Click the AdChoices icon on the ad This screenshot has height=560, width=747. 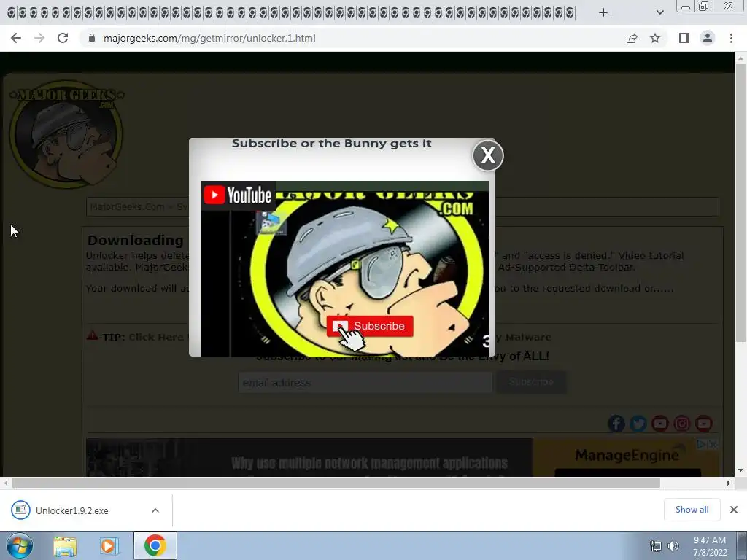tap(702, 444)
